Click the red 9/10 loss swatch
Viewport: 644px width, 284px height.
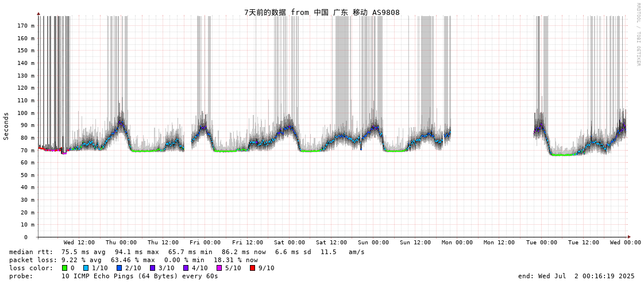[253, 268]
